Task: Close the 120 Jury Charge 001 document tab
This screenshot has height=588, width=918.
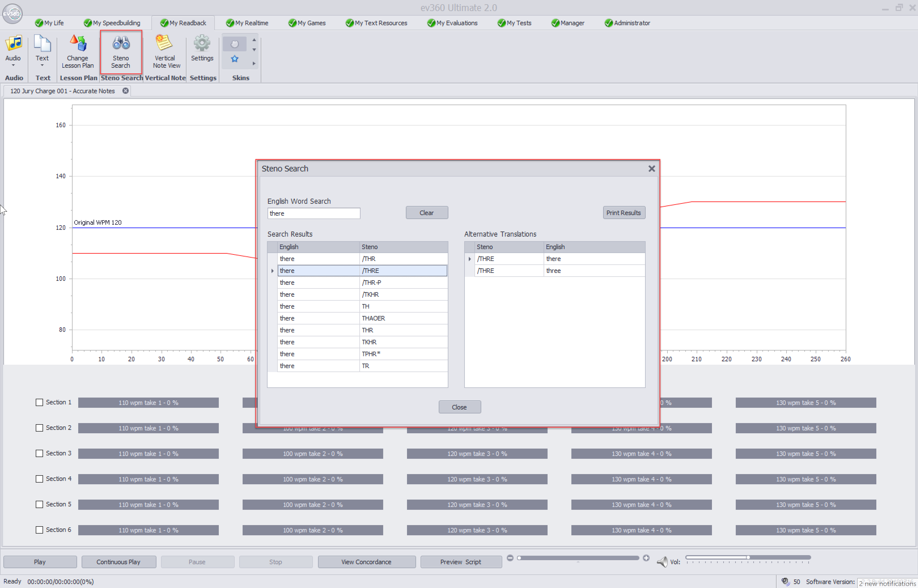Action: coord(125,91)
